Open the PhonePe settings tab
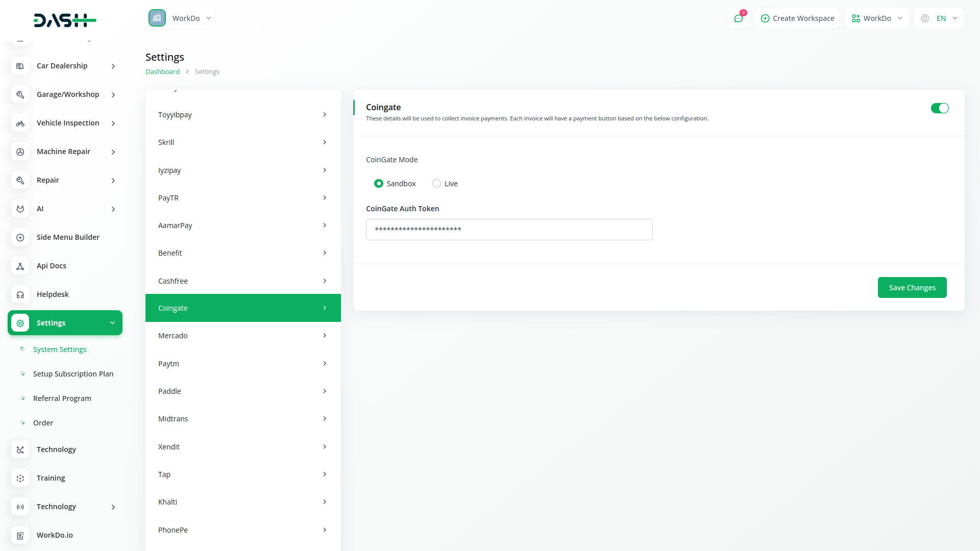980x551 pixels. pyautogui.click(x=243, y=530)
